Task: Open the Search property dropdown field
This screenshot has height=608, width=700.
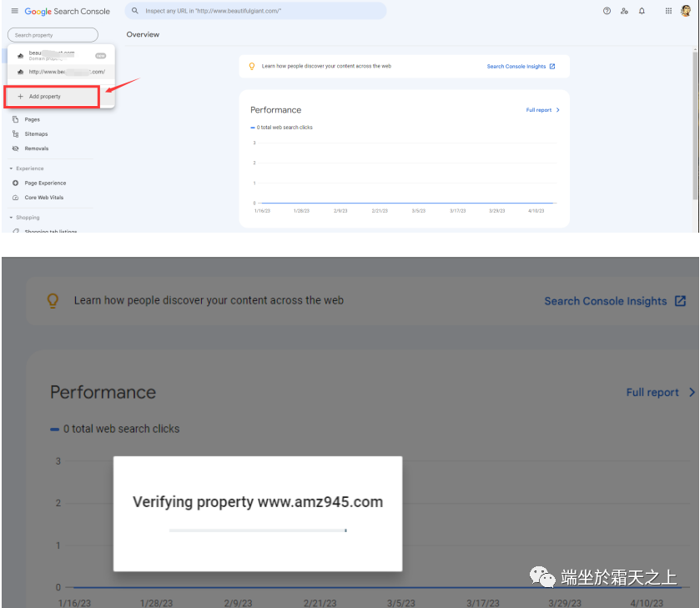Action: pos(53,35)
